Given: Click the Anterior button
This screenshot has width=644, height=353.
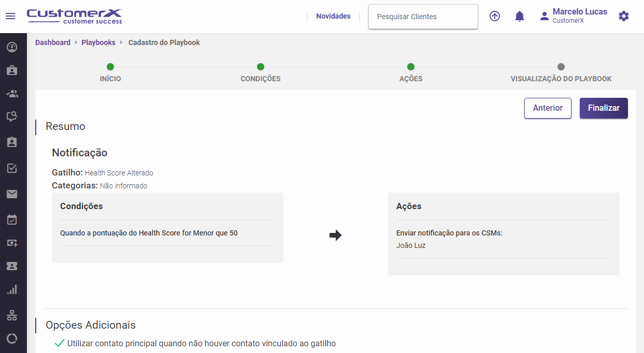Looking at the screenshot, I should 548,108.
